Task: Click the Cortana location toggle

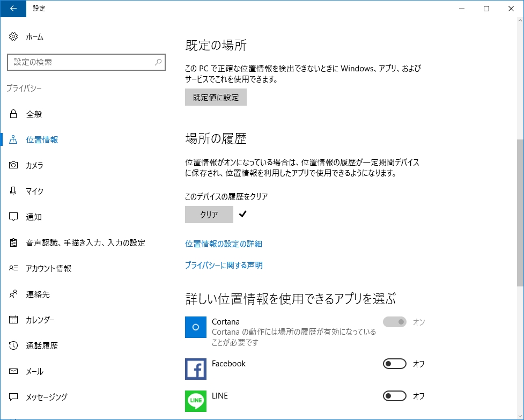Action: click(x=395, y=322)
